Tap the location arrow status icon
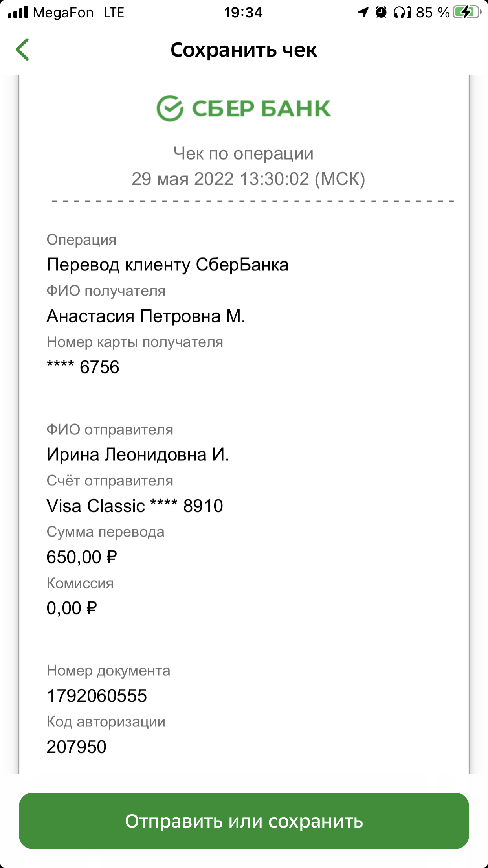488x868 pixels. (x=363, y=13)
